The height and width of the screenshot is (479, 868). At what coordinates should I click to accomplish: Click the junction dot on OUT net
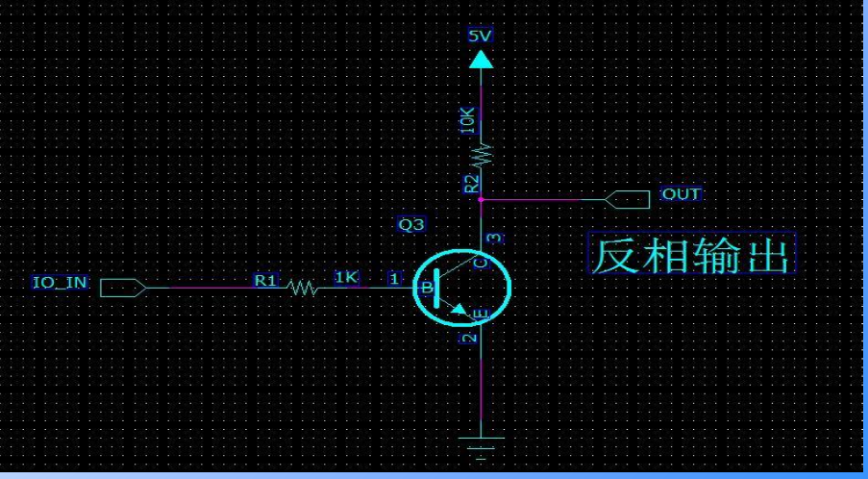coord(481,199)
